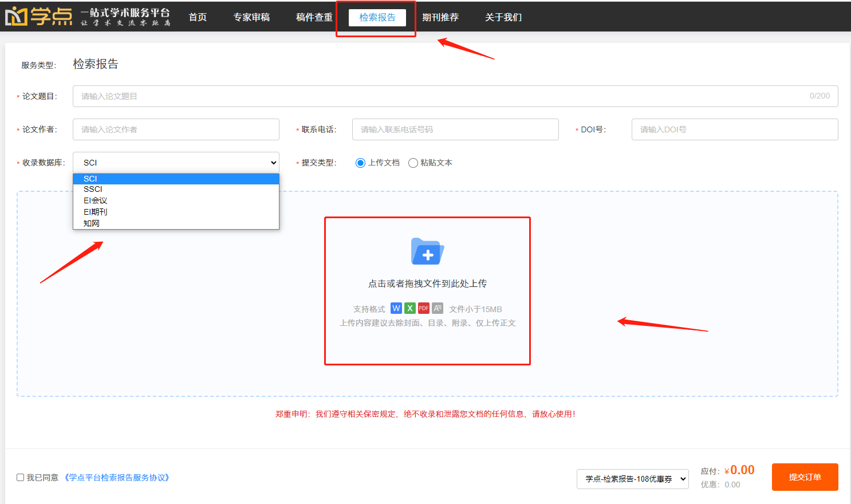Open the 关于我们 nav tab

tap(503, 17)
